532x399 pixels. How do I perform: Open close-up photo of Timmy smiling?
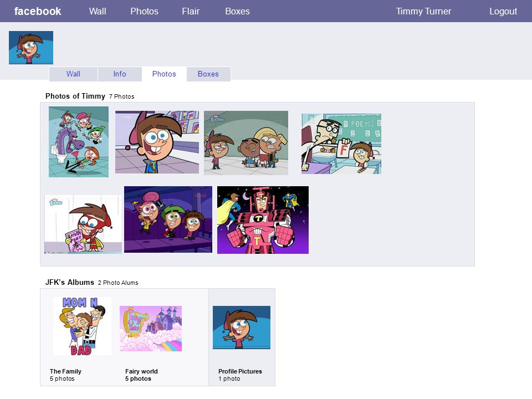[157, 142]
